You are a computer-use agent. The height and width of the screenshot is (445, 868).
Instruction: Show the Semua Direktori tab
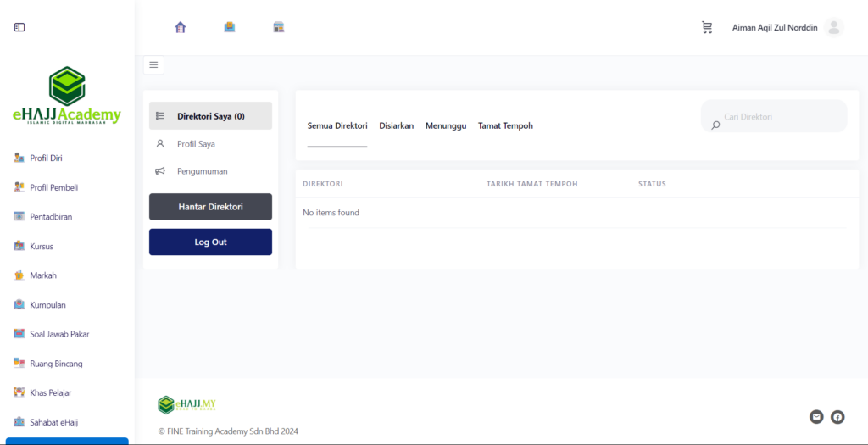point(337,125)
